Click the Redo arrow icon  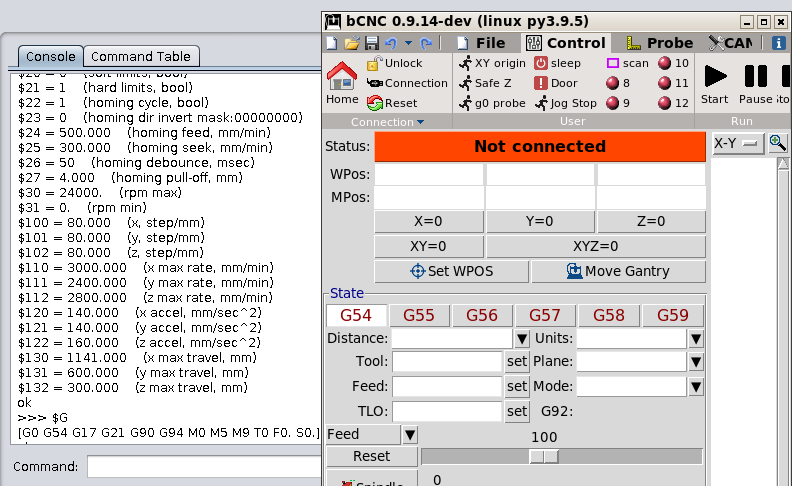[426, 43]
